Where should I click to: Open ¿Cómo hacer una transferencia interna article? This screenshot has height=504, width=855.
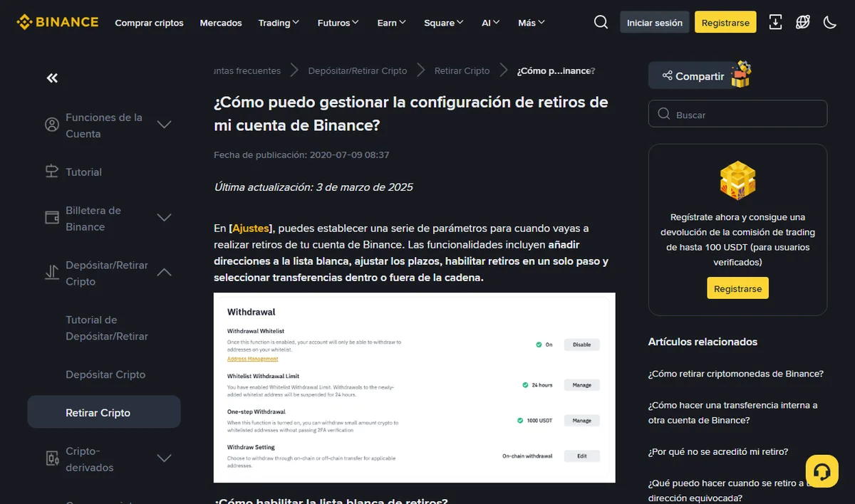733,413
